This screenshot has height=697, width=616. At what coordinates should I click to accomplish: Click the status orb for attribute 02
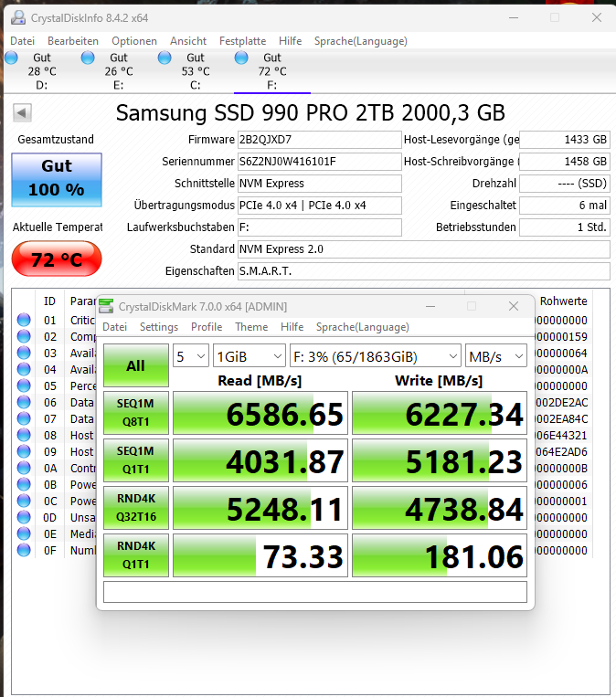click(x=24, y=336)
